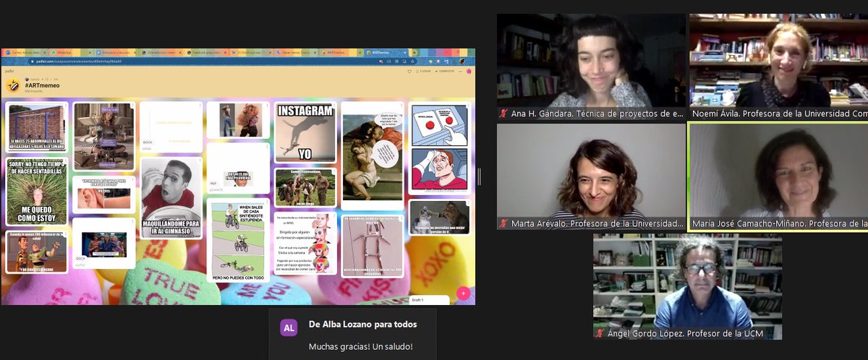Click 'Muchas gracias! Un saludo!' chat text
The image size is (868, 360).
[x=361, y=346]
